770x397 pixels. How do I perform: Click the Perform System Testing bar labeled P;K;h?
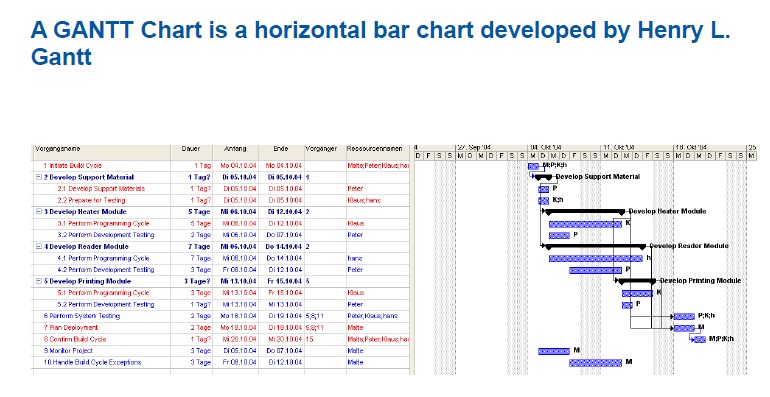point(684,316)
